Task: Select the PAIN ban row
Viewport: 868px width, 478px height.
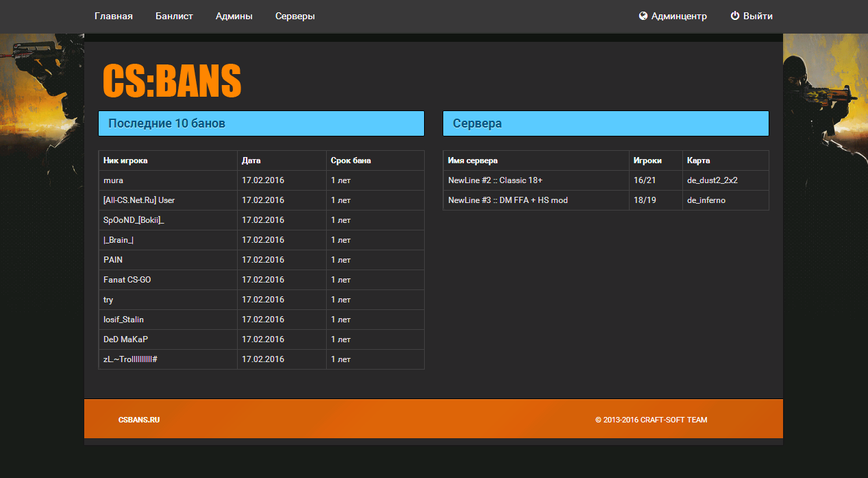Action: click(x=261, y=260)
